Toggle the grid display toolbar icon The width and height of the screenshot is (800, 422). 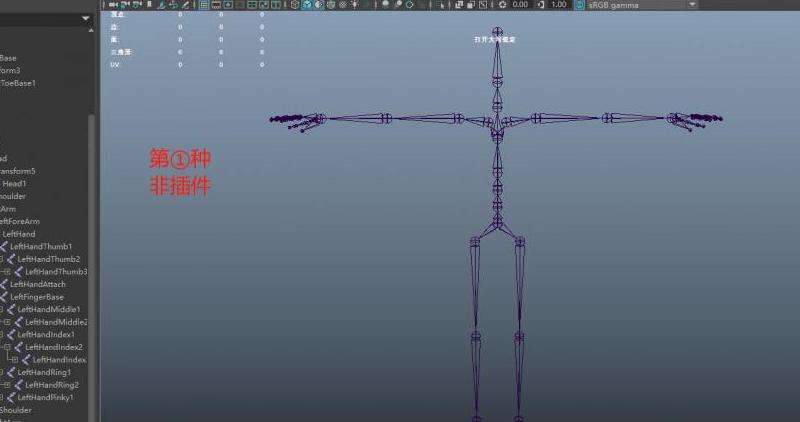[x=204, y=5]
